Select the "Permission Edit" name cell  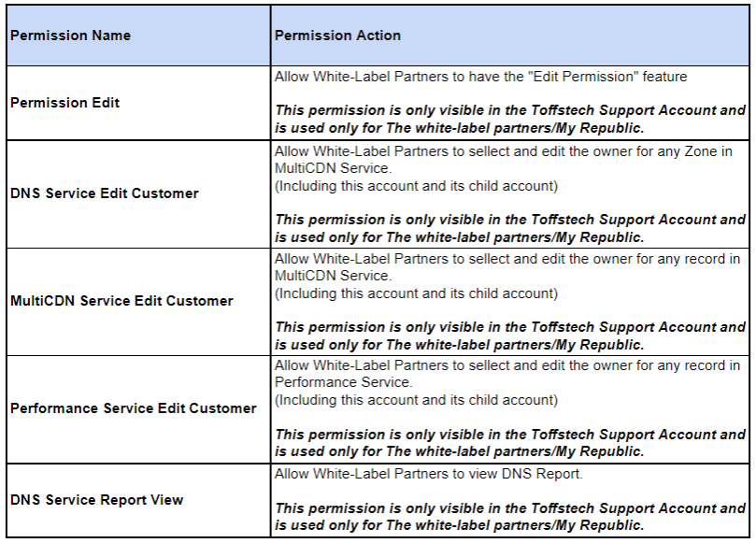65,103
